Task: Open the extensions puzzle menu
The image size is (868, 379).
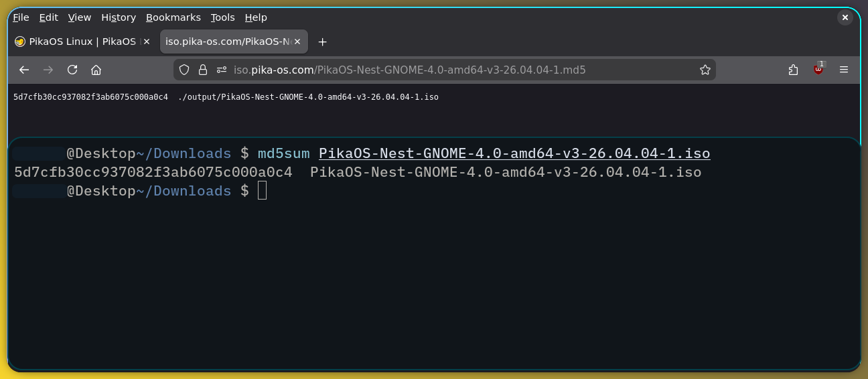Action: (x=793, y=70)
